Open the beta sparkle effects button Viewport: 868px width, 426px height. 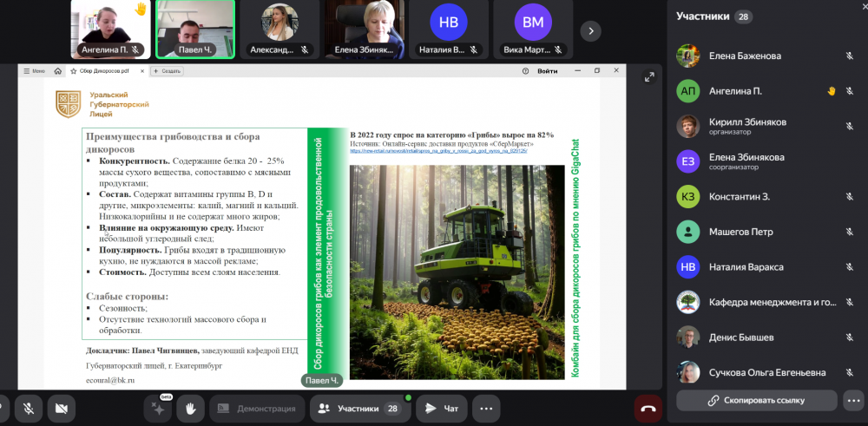(158, 408)
